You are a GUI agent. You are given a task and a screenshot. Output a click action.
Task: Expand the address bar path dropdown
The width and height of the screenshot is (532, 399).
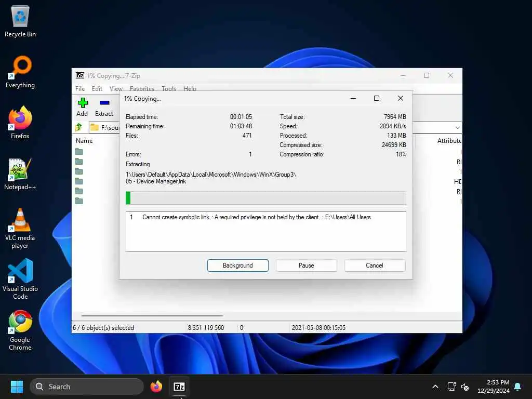tap(457, 127)
